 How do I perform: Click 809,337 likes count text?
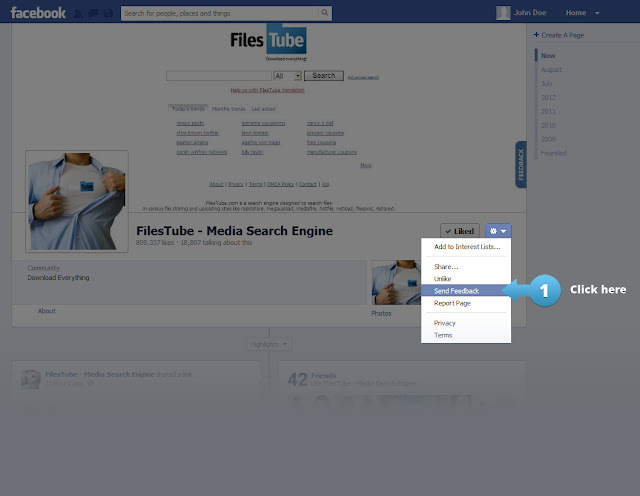[155, 242]
